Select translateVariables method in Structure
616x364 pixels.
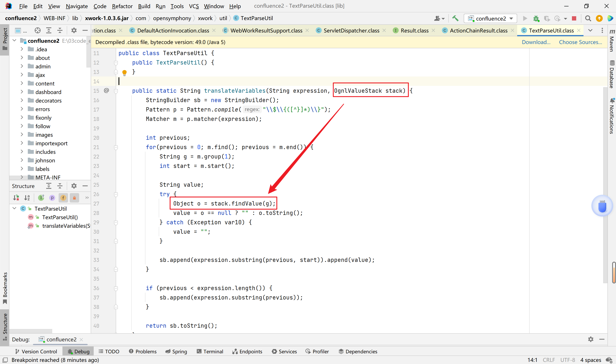point(66,226)
